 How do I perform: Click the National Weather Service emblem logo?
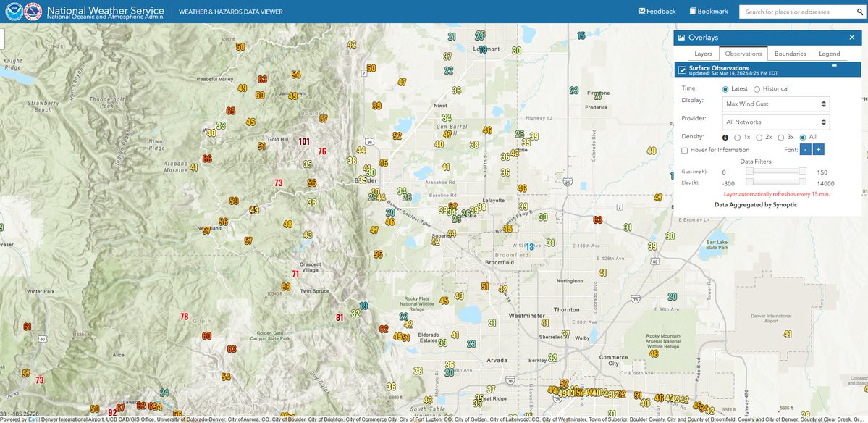click(x=33, y=12)
